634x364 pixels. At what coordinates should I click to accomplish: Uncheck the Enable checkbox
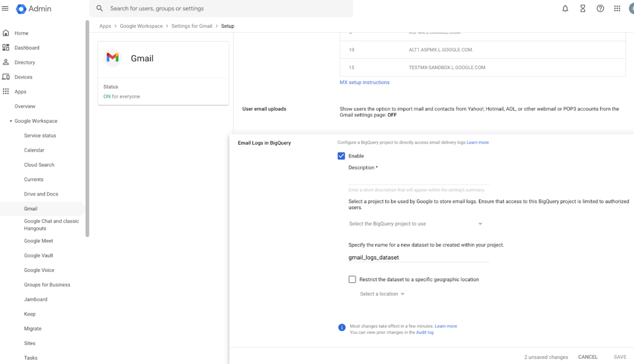[x=341, y=156]
